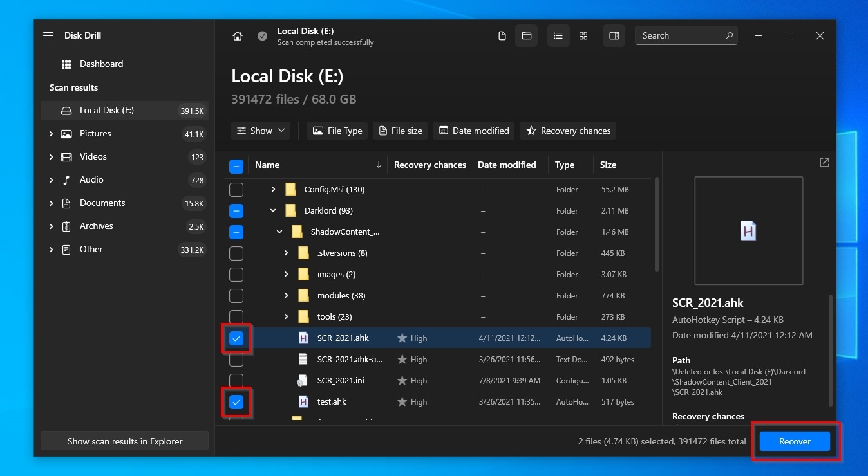This screenshot has width=868, height=476.
Task: Select list view layout icon
Action: point(558,36)
